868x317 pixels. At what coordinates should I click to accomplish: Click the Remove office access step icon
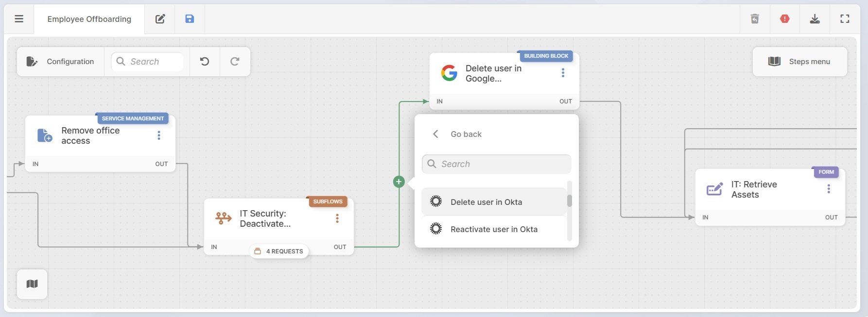(45, 135)
